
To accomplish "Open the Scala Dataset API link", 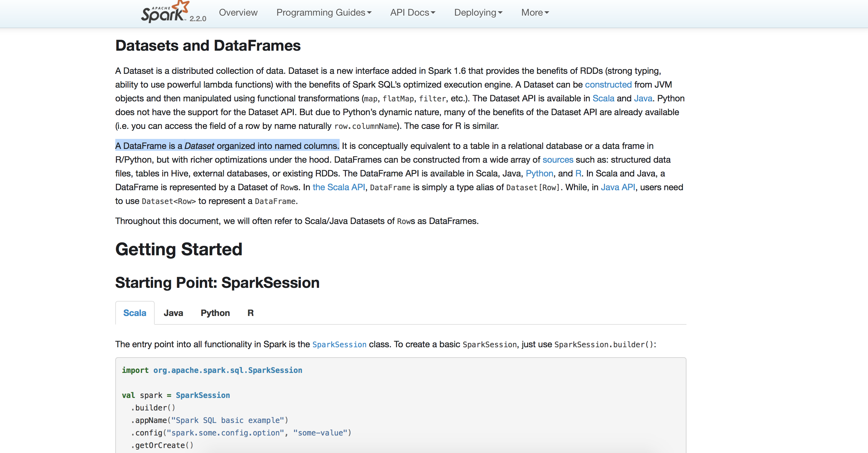I will point(603,99).
